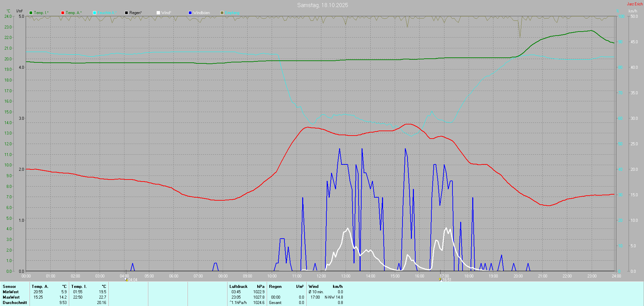Screen dimensions: 644x306
Task: Click the blue Windböen legend swatch
Action: pyautogui.click(x=190, y=13)
